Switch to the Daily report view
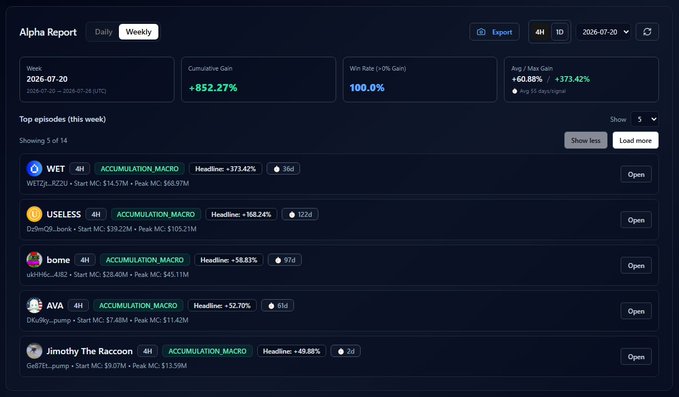Viewport: 679px width, 397px height. pyautogui.click(x=103, y=32)
